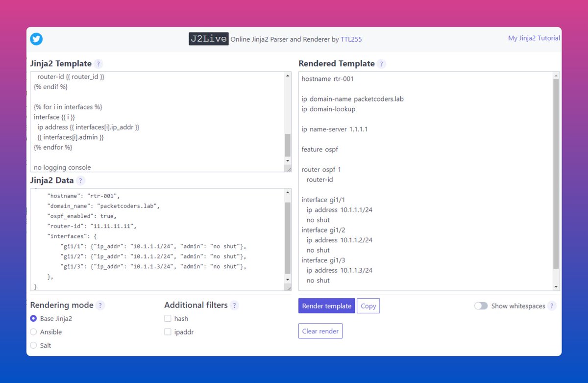Screen dimensions: 588x383
Task: Click data line '"domain_name": "packetcoders.lab"'
Action: (103, 206)
